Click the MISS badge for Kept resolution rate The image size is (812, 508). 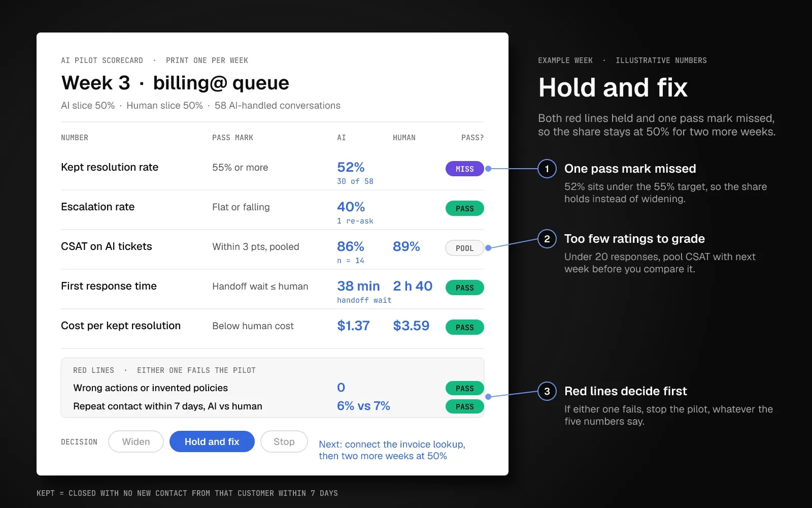click(464, 169)
